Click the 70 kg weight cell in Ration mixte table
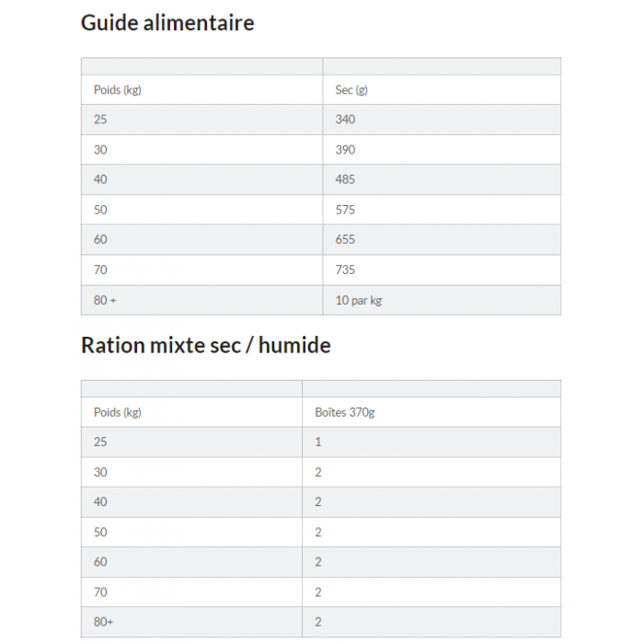Screen dimensions: 644x644 coord(100,592)
